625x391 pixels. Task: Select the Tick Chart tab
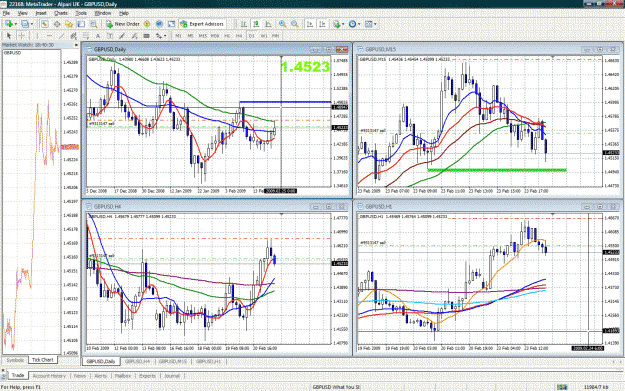click(43, 360)
